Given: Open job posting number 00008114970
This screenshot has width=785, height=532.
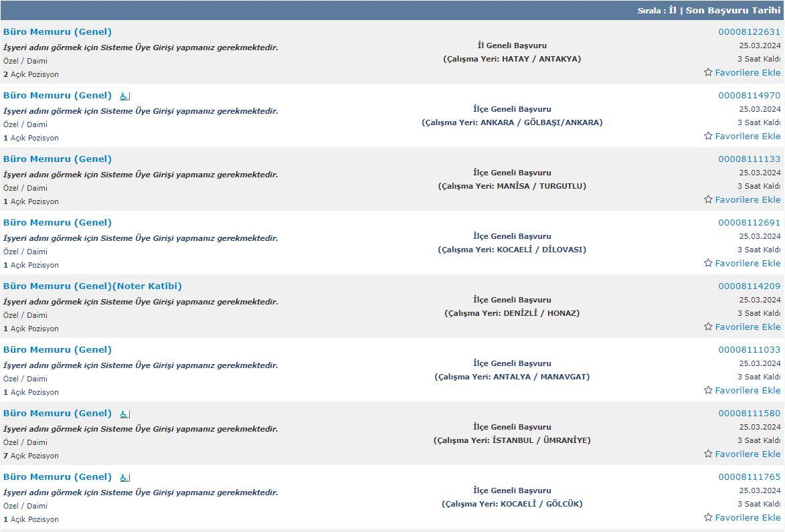Looking at the screenshot, I should click(x=749, y=96).
